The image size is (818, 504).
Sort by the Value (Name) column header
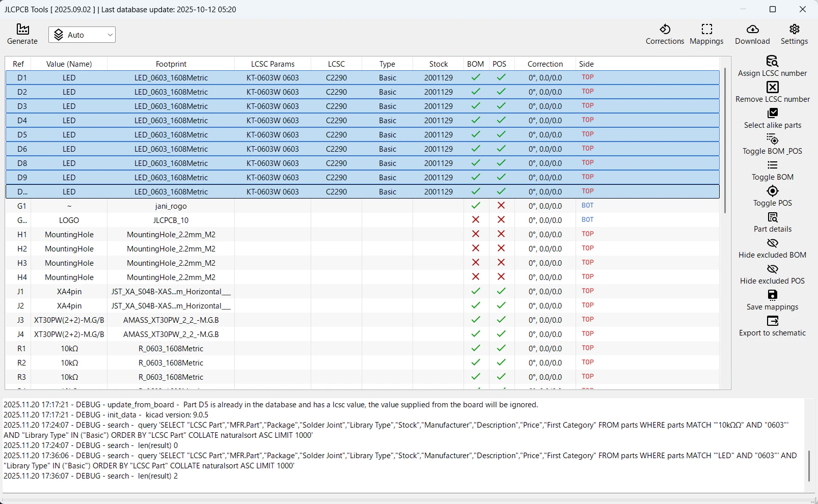pyautogui.click(x=69, y=64)
